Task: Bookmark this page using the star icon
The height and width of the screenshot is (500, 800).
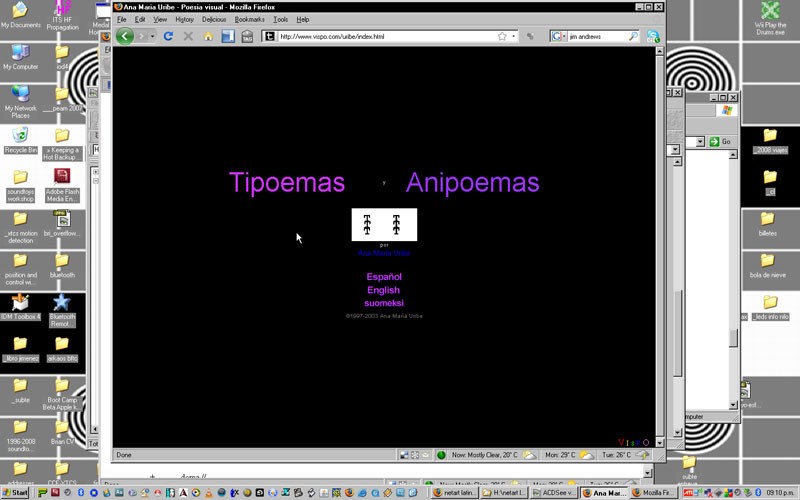Action: point(501,36)
